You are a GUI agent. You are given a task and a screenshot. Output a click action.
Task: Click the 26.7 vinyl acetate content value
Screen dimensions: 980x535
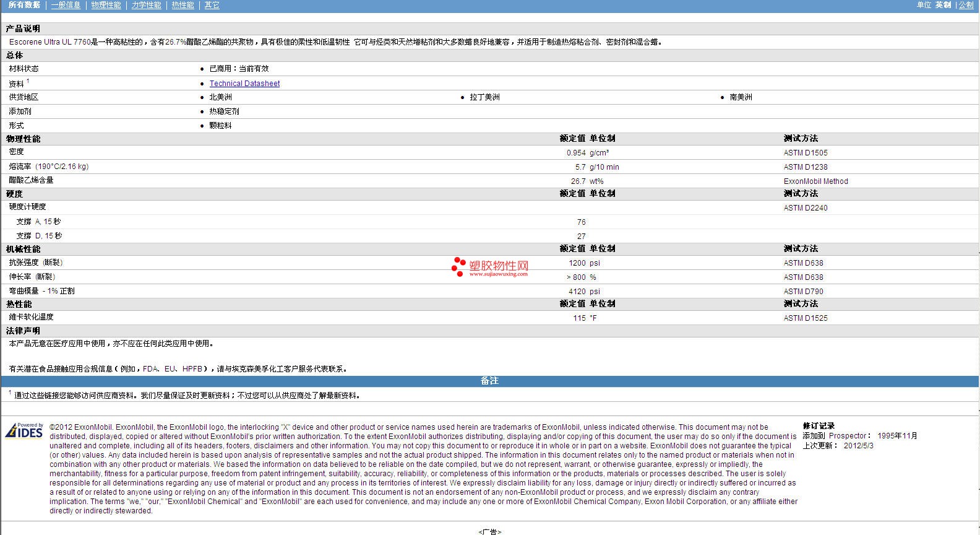[578, 181]
